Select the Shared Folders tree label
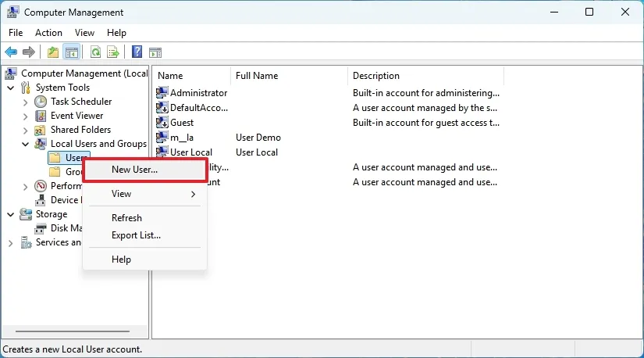The height and width of the screenshot is (358, 644). [80, 130]
